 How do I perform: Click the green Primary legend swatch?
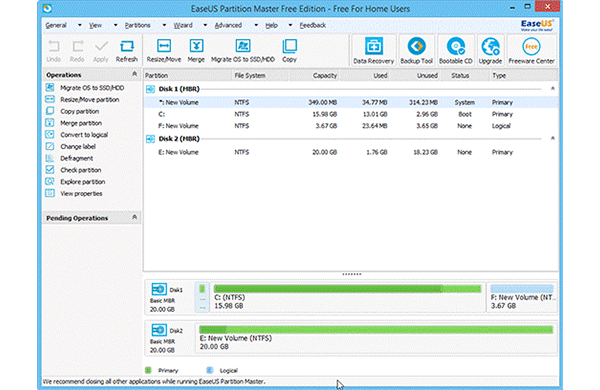(148, 370)
